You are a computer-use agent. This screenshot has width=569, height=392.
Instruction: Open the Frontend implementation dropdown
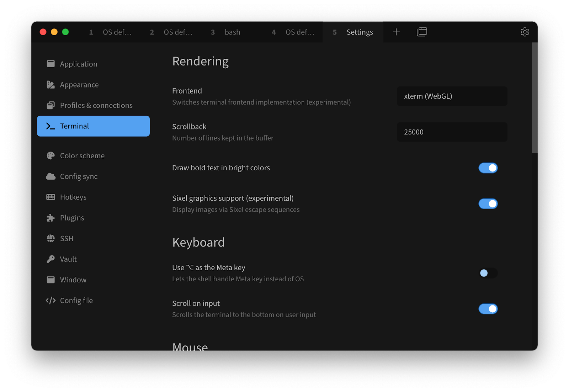point(452,96)
